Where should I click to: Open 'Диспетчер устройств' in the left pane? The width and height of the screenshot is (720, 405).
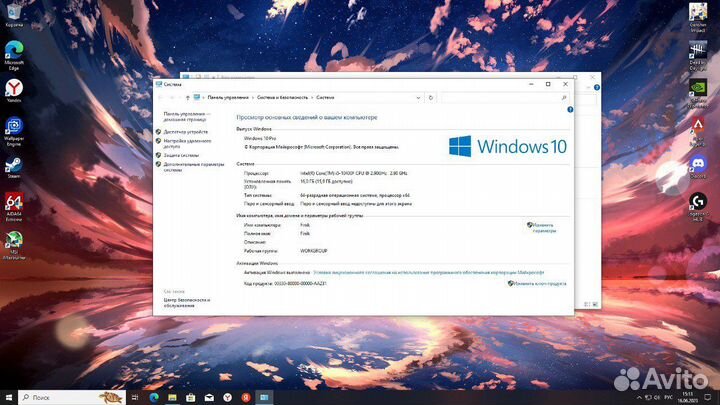click(186, 132)
